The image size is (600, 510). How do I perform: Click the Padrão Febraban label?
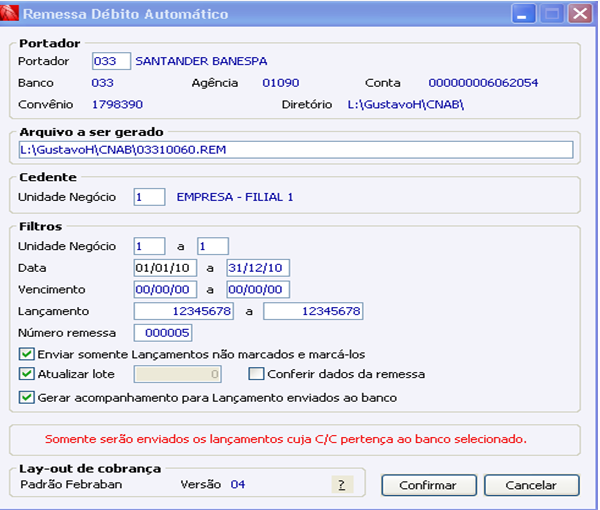[71, 484]
